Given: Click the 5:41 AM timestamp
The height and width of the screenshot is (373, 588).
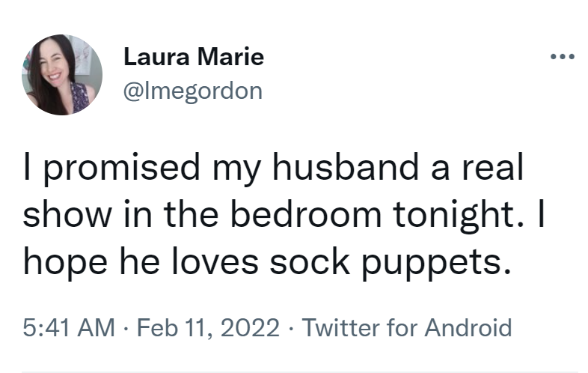Looking at the screenshot, I should click(x=69, y=327).
